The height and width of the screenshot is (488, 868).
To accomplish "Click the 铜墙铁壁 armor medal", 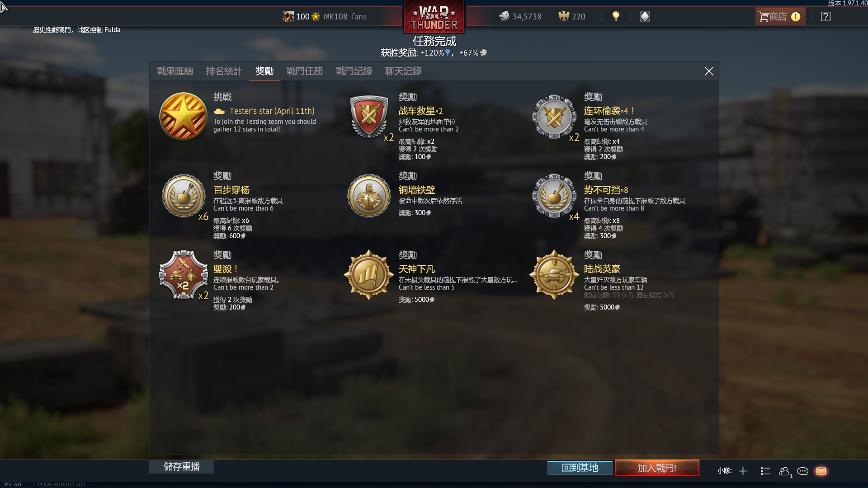I will click(x=369, y=196).
